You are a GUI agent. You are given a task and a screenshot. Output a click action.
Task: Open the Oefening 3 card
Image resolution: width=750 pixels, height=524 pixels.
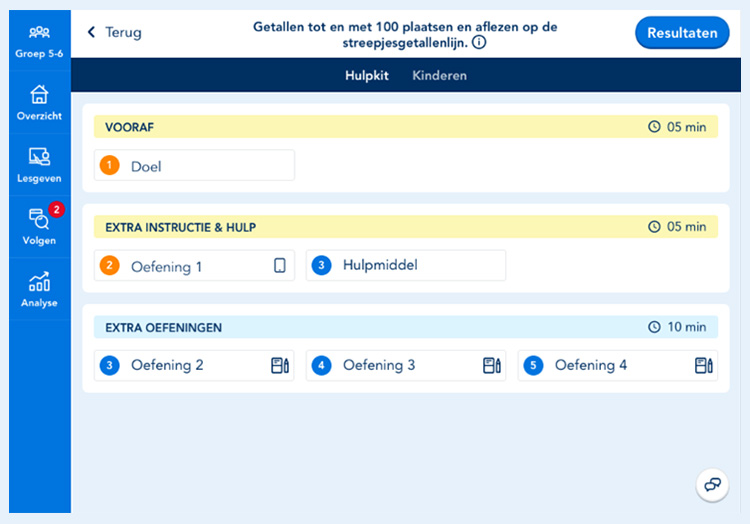[406, 366]
